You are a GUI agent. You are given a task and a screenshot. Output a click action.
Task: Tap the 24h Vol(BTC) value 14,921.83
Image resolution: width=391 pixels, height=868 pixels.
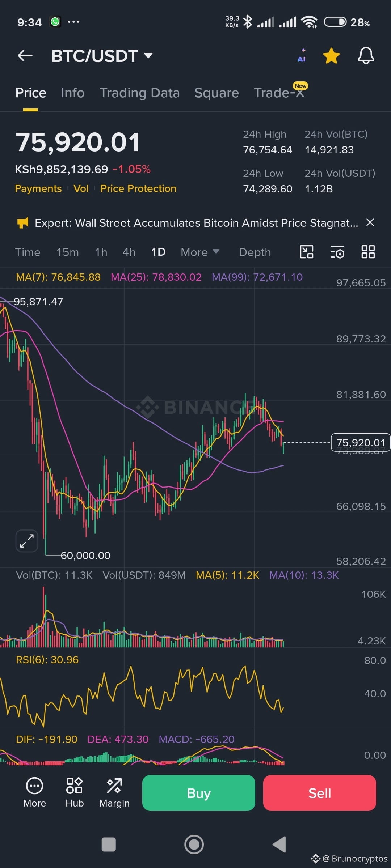click(329, 150)
